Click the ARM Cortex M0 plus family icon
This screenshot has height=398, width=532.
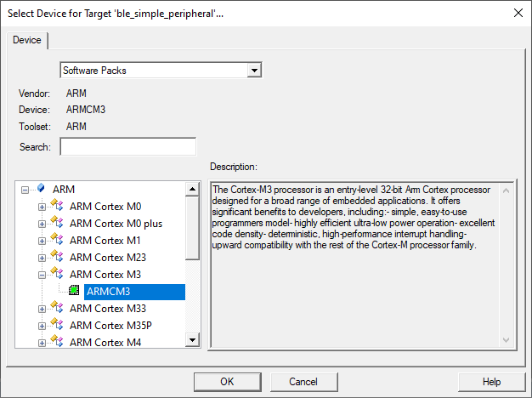click(57, 222)
